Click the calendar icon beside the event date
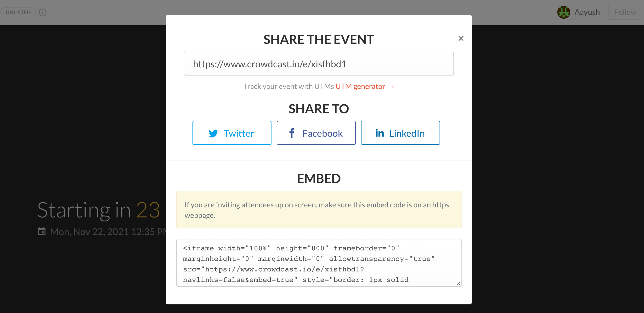 pyautogui.click(x=41, y=231)
